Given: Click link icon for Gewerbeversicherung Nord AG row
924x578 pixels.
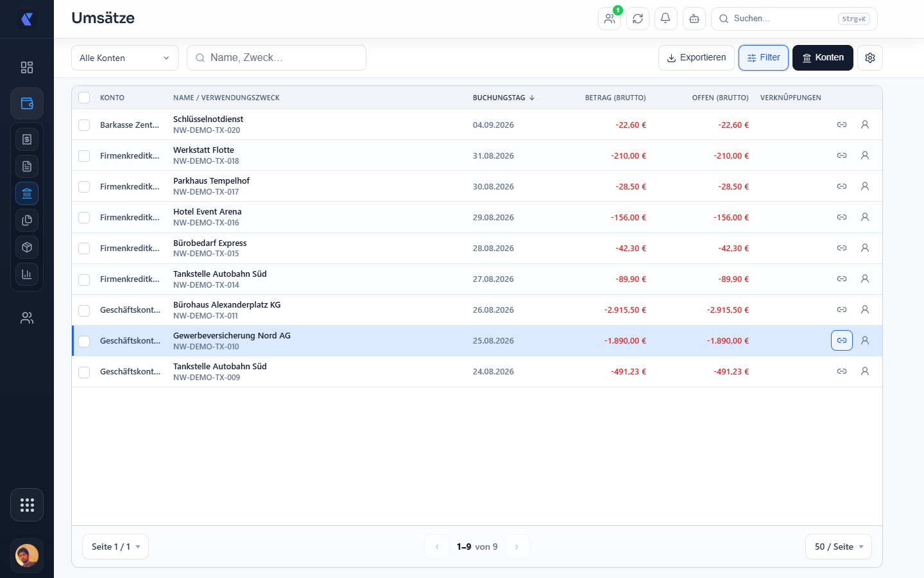Looking at the screenshot, I should tap(842, 340).
